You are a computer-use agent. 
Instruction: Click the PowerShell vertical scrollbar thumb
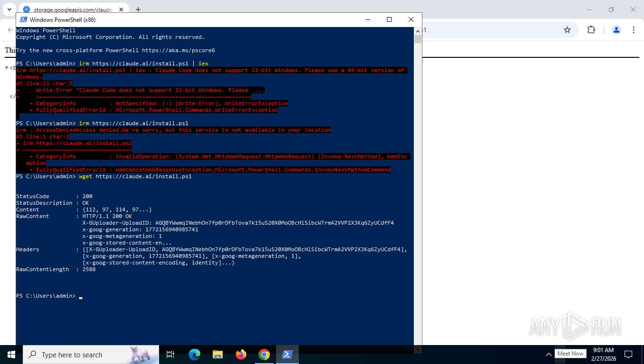tap(418, 39)
